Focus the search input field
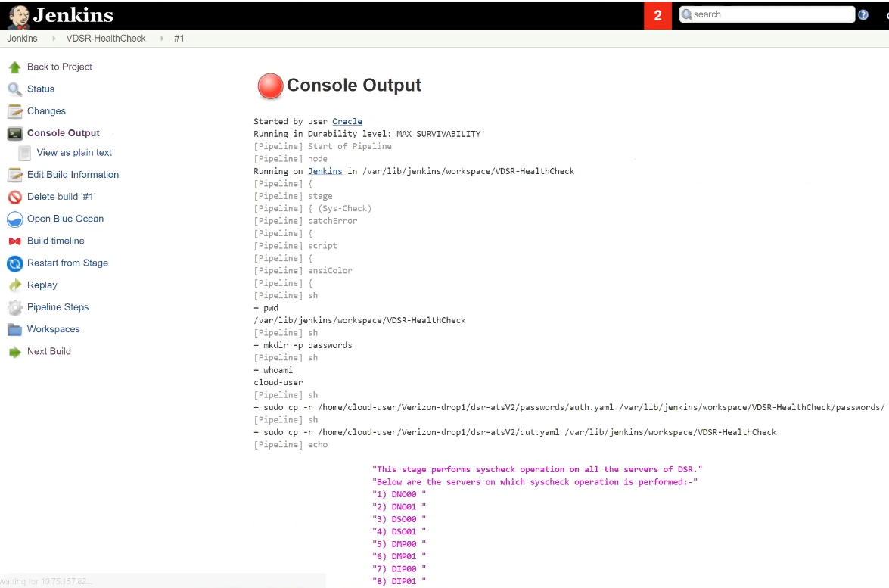The width and height of the screenshot is (889, 588). tap(767, 14)
